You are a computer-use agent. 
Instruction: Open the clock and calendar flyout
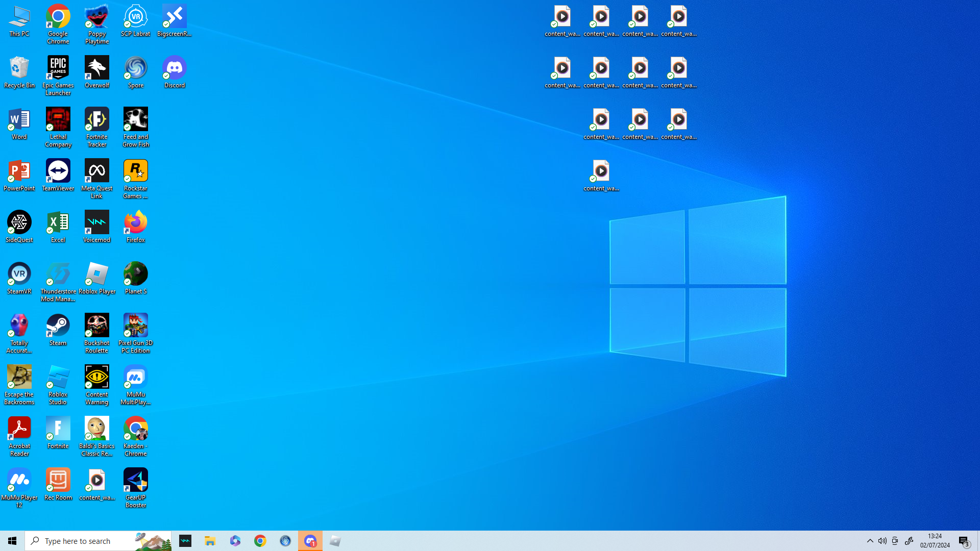(x=935, y=541)
